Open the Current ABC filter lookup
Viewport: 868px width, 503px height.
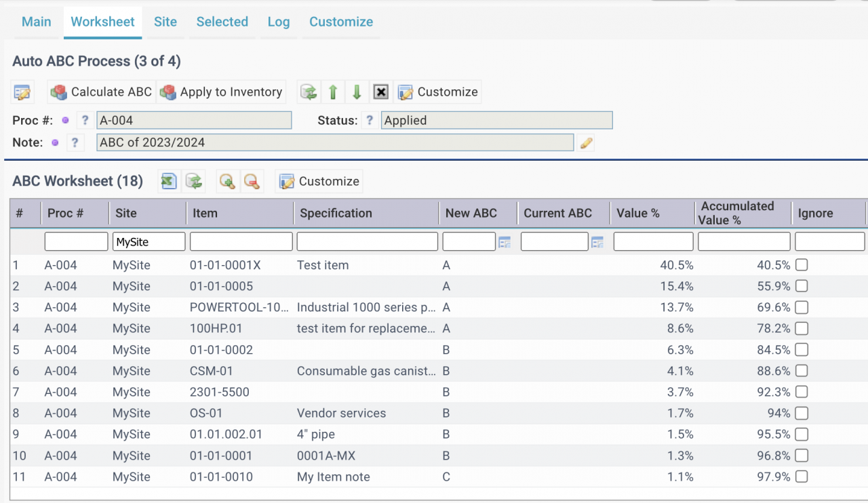597,242
